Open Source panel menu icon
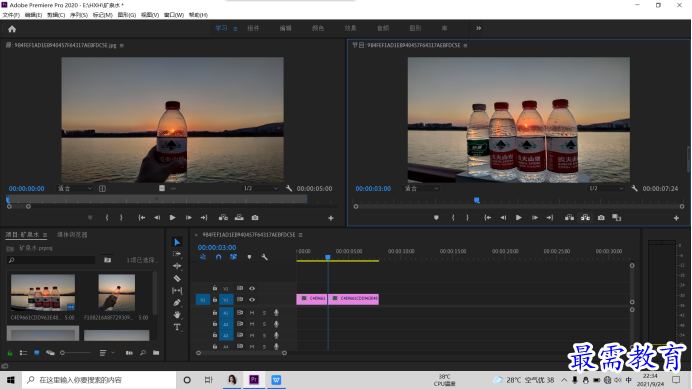The image size is (692, 389). tap(121, 45)
